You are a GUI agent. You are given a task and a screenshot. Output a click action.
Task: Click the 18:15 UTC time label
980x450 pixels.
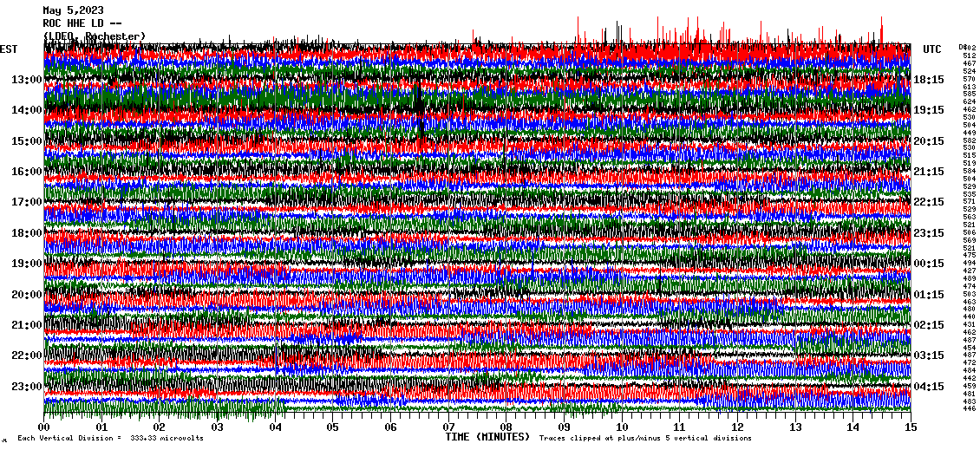pyautogui.click(x=929, y=80)
